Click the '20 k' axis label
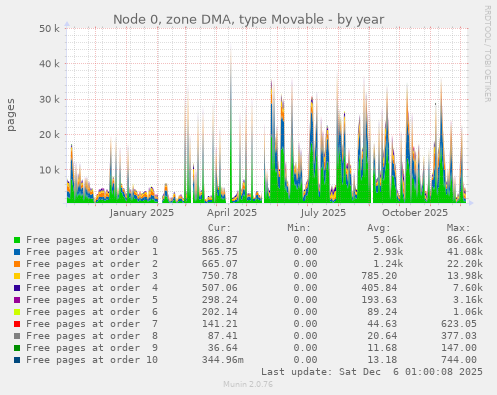This screenshot has width=497, height=395. click(49, 134)
